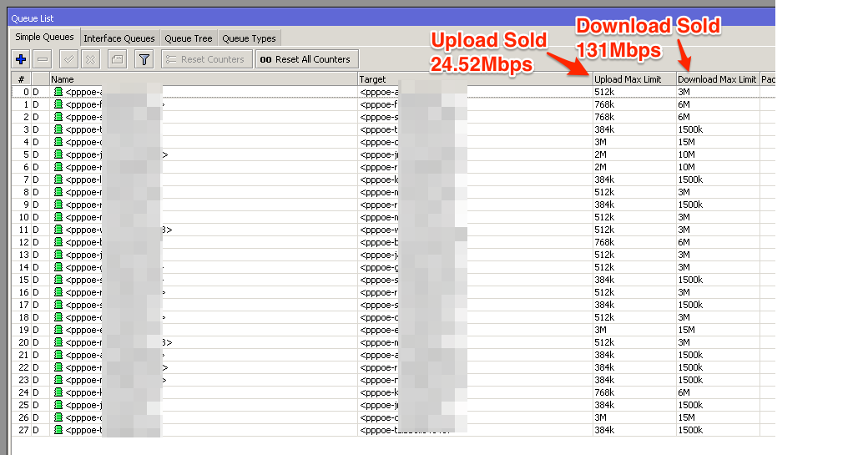868x455 pixels.
Task: Click the queue icon in row 24
Action: click(58, 392)
